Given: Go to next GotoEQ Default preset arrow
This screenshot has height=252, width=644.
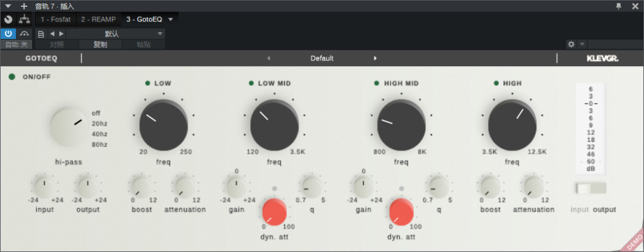Looking at the screenshot, I should pos(375,59).
